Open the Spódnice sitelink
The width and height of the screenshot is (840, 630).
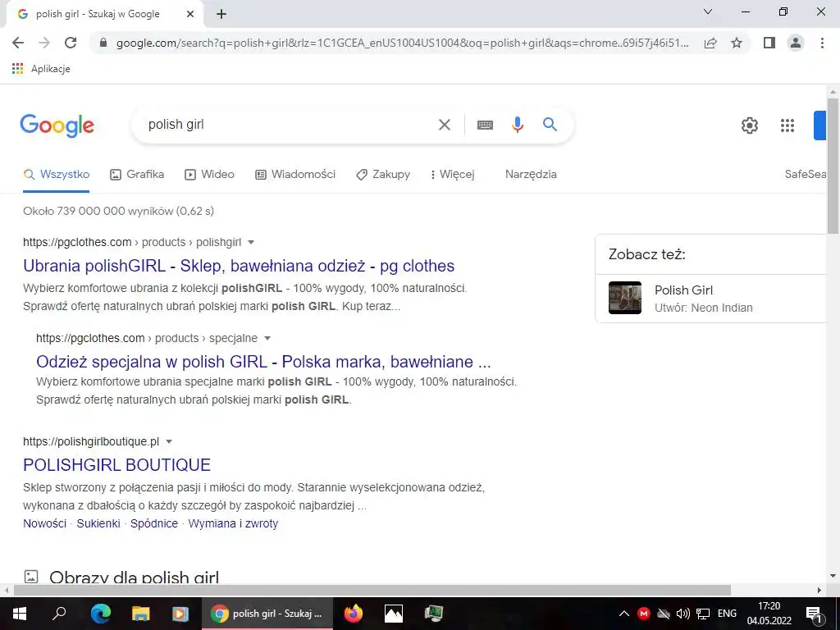pyautogui.click(x=153, y=523)
